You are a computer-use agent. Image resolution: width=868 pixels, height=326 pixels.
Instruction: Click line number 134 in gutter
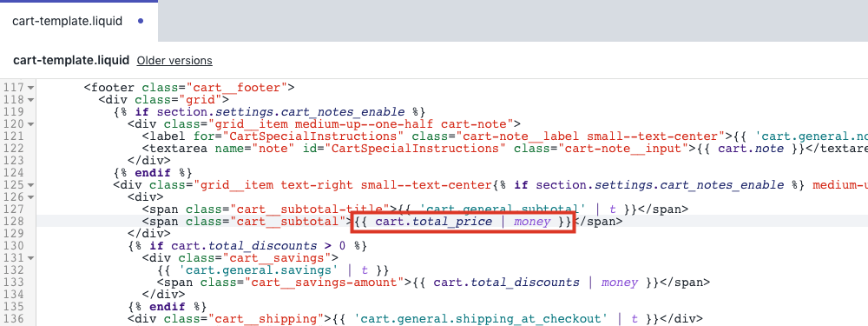(x=13, y=295)
